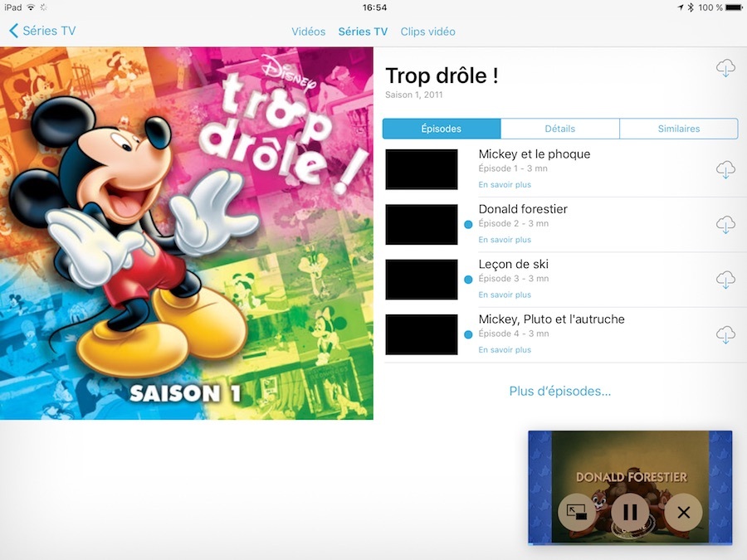
Task: Download the Donald forestier episode
Action: pyautogui.click(x=725, y=225)
